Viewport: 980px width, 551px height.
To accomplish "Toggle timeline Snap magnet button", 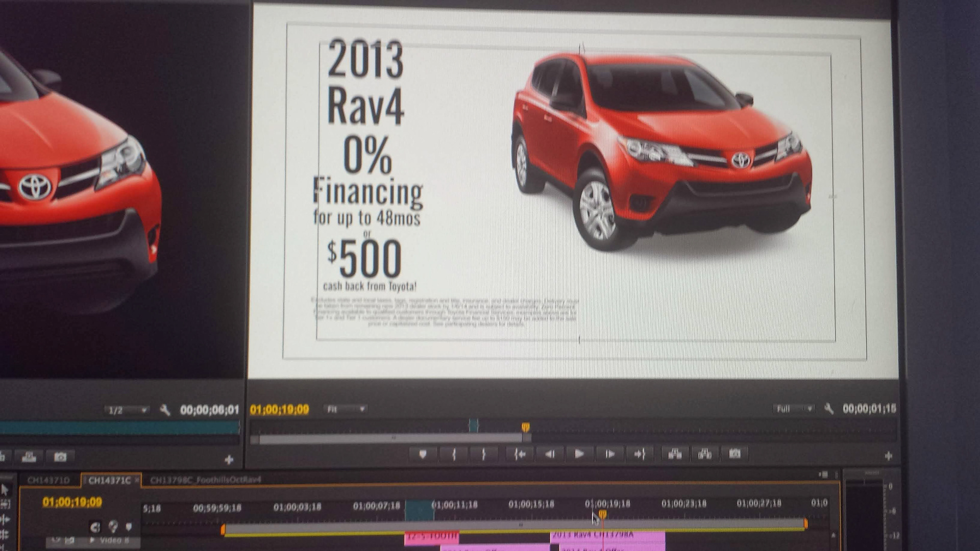I will coord(95,527).
